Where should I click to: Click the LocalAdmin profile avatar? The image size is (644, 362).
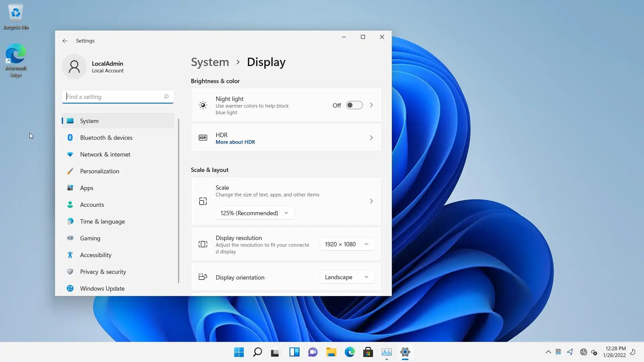74,67
